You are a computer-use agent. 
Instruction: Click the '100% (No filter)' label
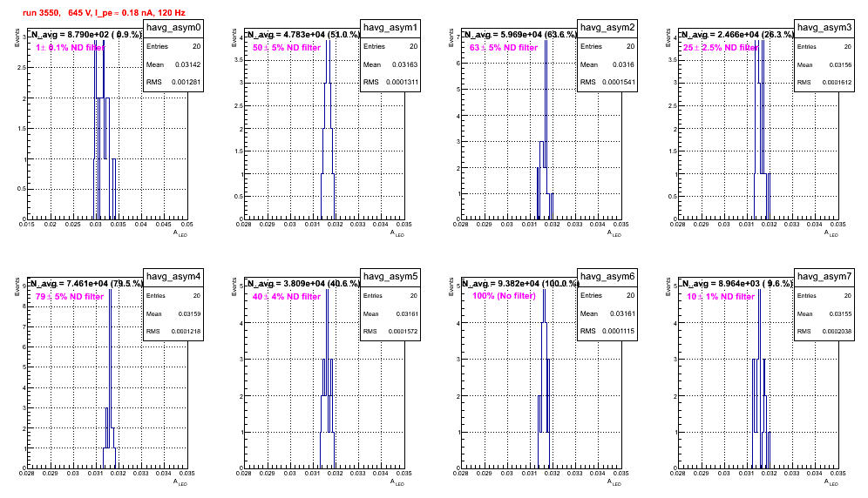click(505, 296)
